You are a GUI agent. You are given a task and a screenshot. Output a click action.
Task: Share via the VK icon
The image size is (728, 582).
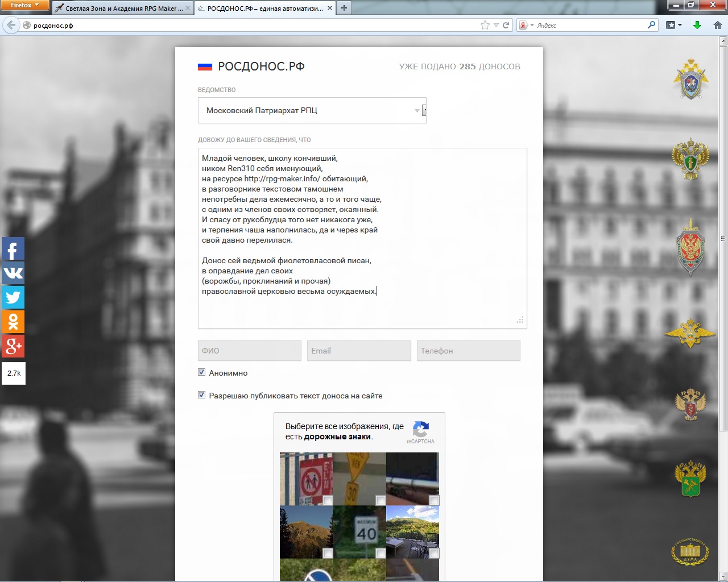pos(13,273)
